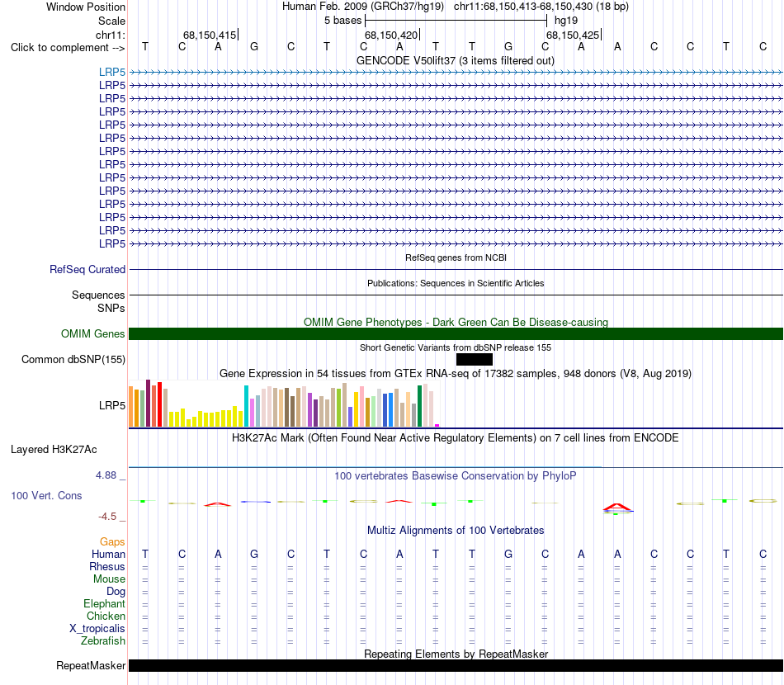Click the SNPs track label
The width and height of the screenshot is (784, 685).
coord(111,308)
